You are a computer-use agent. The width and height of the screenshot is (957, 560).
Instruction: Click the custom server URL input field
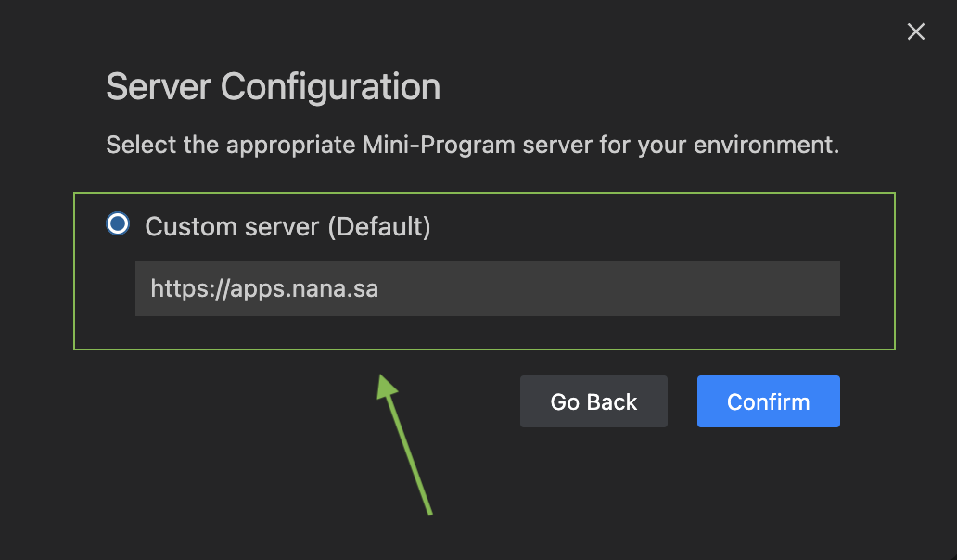(x=487, y=288)
